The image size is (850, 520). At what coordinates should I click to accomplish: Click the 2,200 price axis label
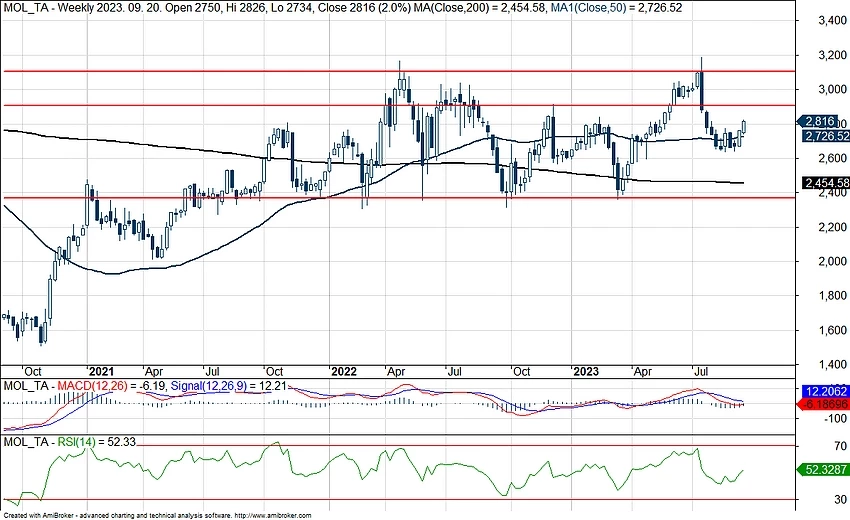click(x=832, y=227)
